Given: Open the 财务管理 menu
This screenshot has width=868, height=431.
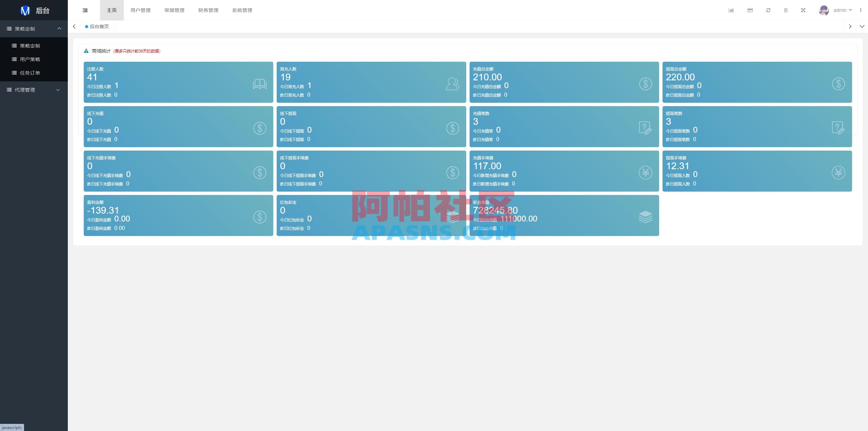Looking at the screenshot, I should 208,10.
